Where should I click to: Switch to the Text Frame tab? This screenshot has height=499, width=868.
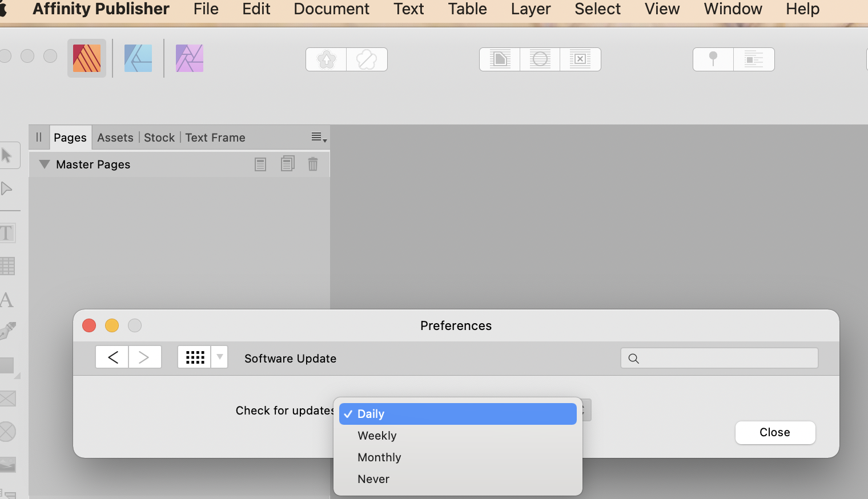coord(215,138)
